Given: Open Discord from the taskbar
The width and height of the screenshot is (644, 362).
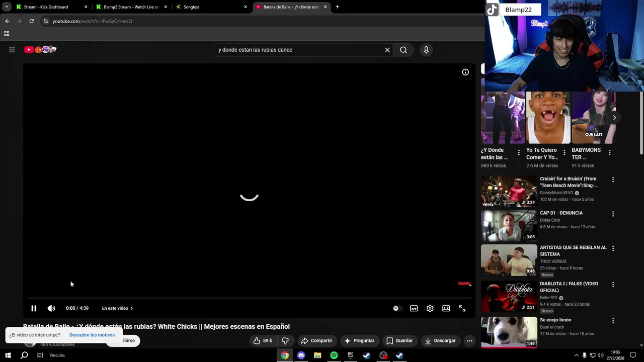Looking at the screenshot, I should tap(301, 355).
